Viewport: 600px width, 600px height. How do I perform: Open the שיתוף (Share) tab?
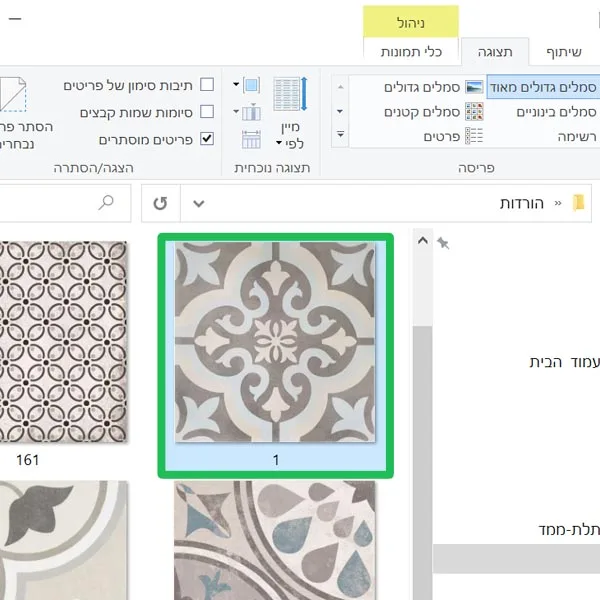pos(564,52)
